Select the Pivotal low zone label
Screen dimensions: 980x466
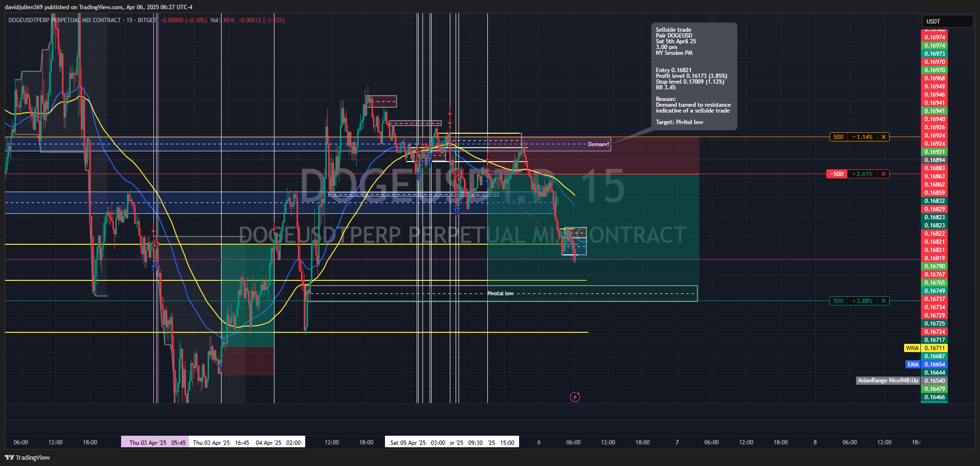500,293
